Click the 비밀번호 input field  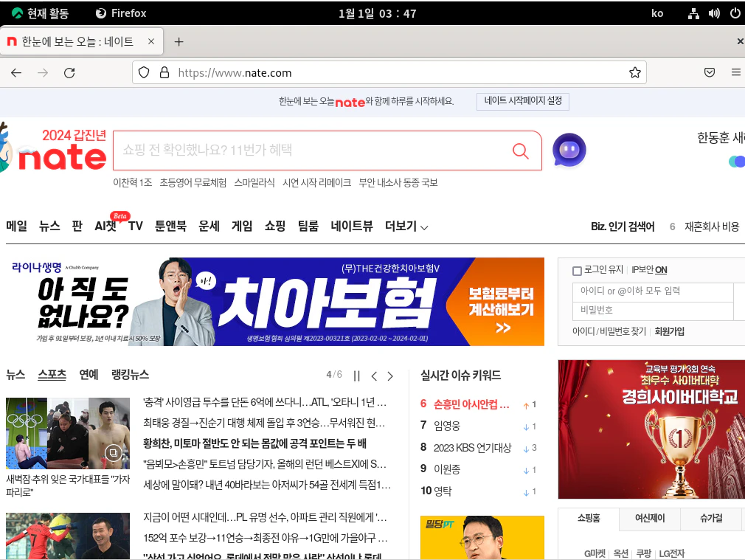[654, 311]
